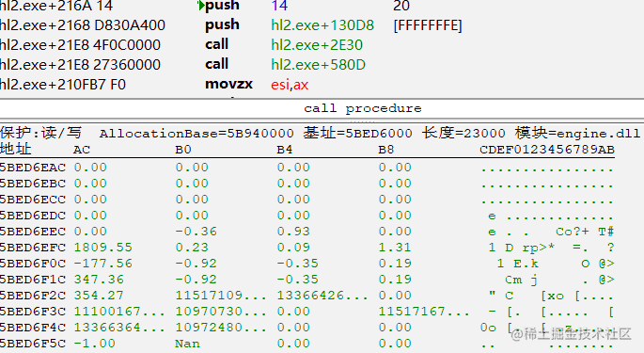The width and height of the screenshot is (644, 353).
Task: Click the float value 1.31
Action: (x=395, y=248)
